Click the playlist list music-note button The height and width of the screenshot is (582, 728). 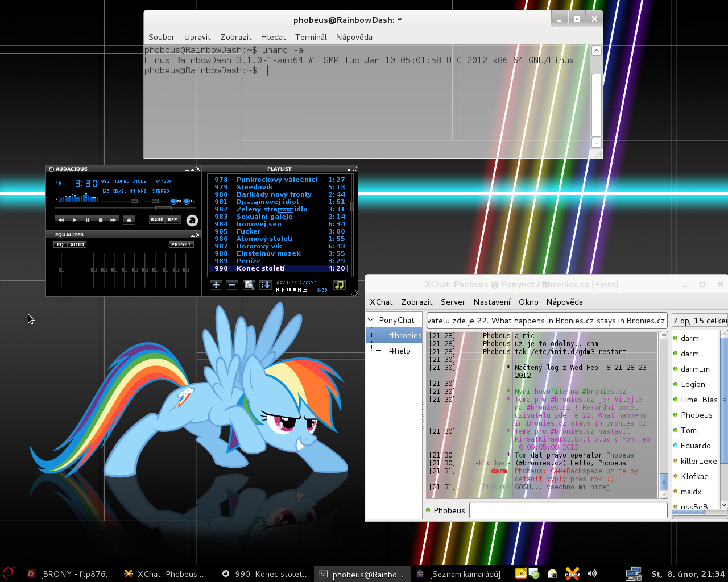tap(339, 285)
